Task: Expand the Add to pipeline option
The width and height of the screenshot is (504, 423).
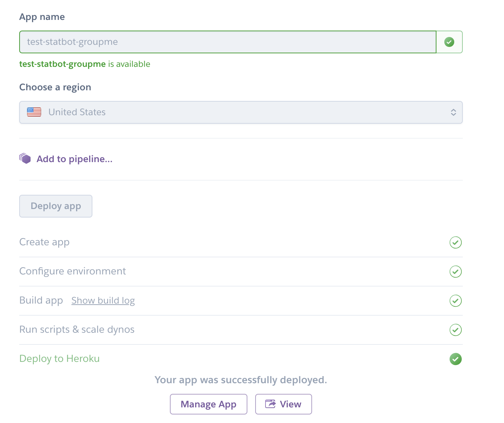Action: coord(74,159)
